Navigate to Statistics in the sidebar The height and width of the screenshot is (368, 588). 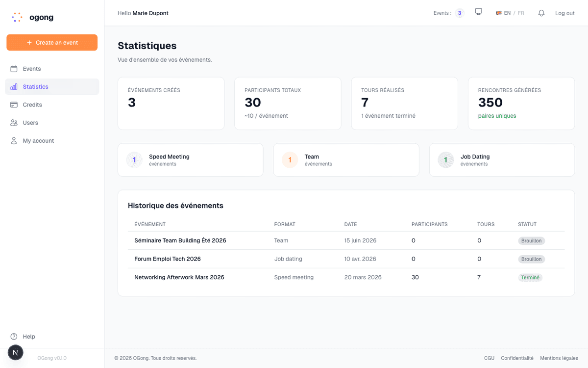tap(35, 86)
